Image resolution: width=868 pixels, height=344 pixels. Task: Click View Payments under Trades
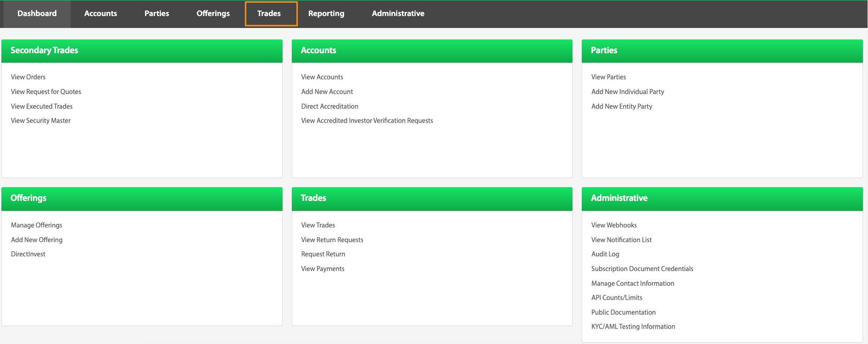tap(323, 269)
